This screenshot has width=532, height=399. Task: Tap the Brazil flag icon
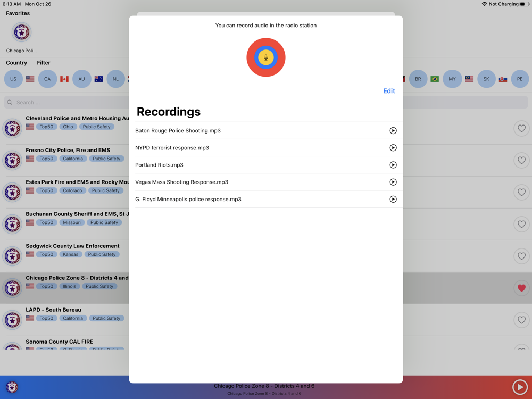tap(435, 79)
